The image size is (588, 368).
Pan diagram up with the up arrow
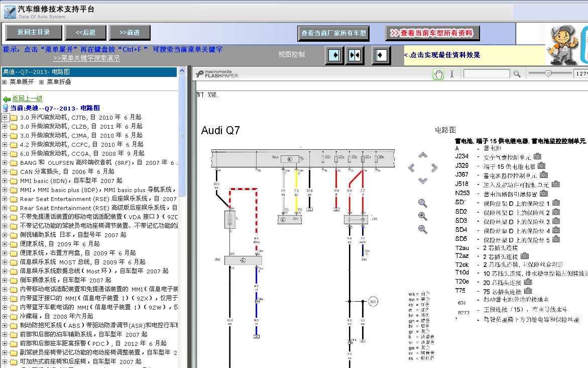coord(423,155)
